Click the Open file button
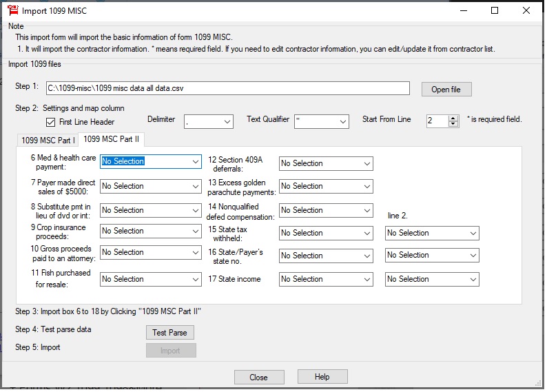 (x=446, y=90)
